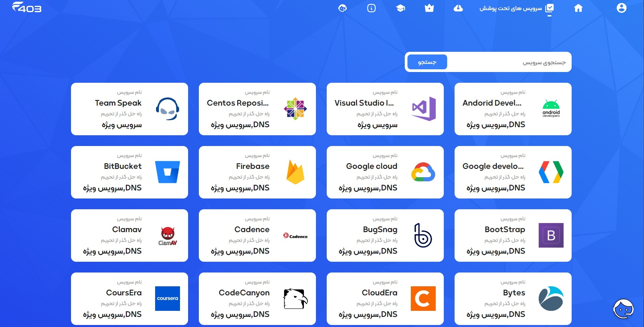Open the user profile icon
This screenshot has height=327, width=644.
coord(621,8)
